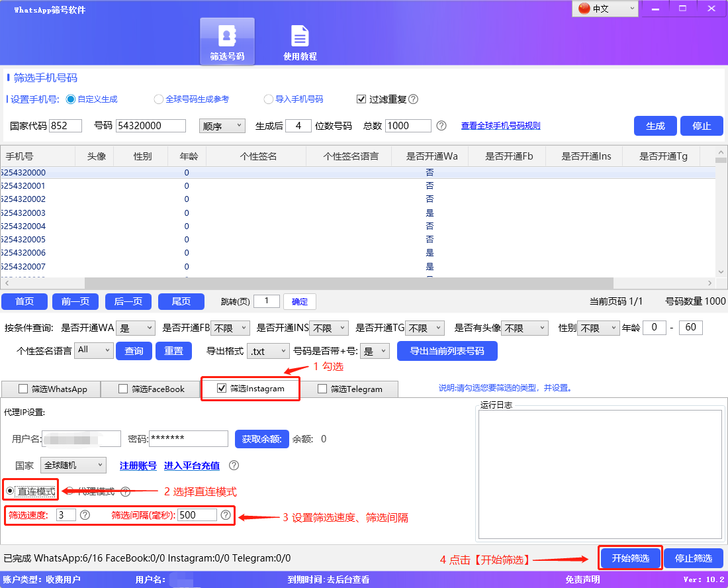Click the help icon beside 进入平台充值

(234, 465)
